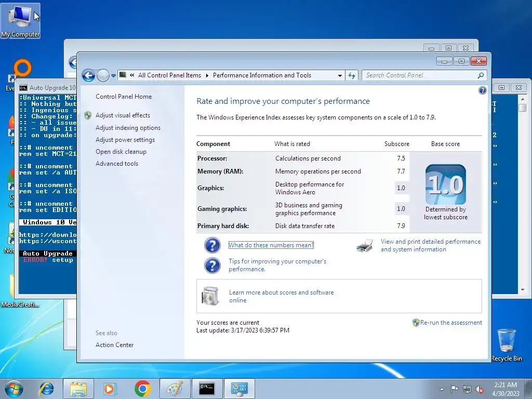Viewport: 532px width, 399px height.
Task: Click 'What do these numbers mean?' link
Action: click(x=271, y=245)
